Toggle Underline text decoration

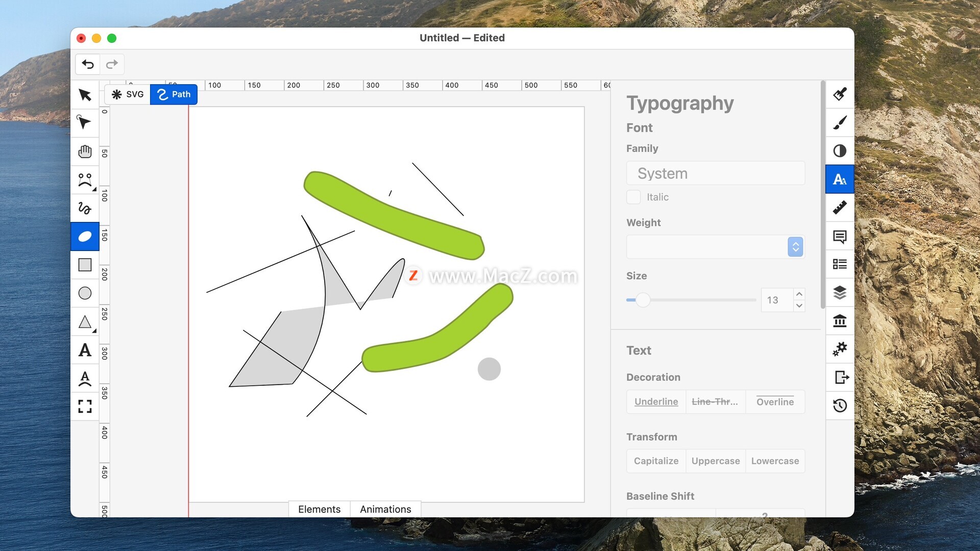[x=656, y=402]
